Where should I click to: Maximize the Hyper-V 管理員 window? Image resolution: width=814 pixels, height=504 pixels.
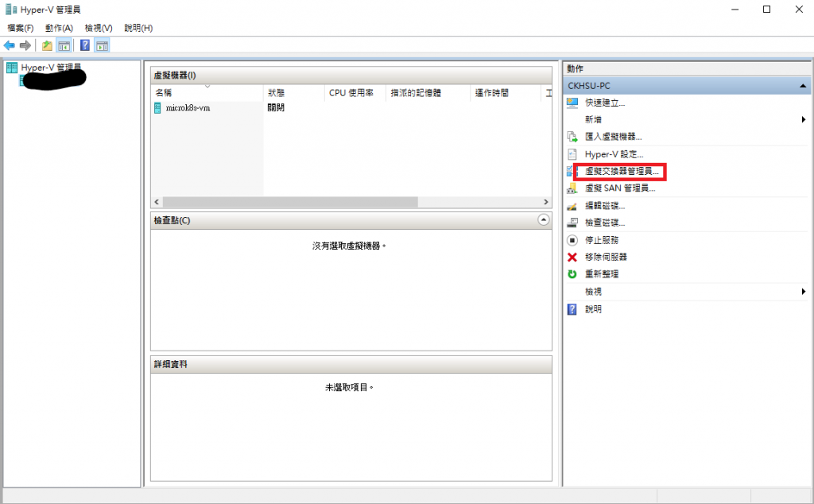[x=766, y=10]
